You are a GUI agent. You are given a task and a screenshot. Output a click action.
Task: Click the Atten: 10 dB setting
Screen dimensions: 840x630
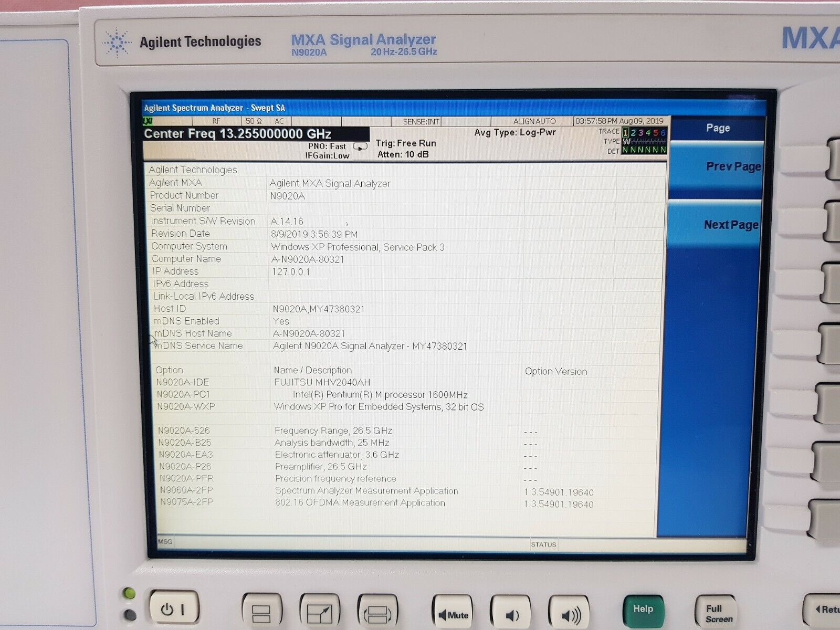point(403,154)
